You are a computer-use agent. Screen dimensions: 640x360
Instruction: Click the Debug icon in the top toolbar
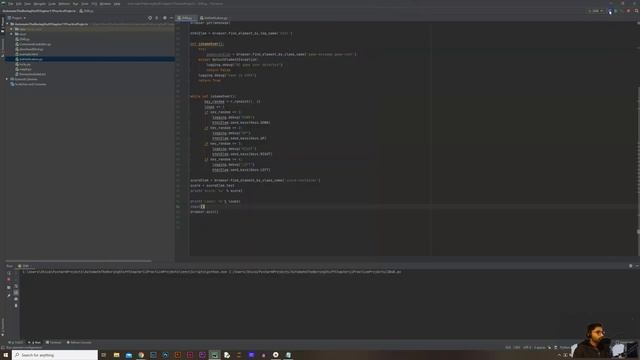pyautogui.click(x=616, y=11)
